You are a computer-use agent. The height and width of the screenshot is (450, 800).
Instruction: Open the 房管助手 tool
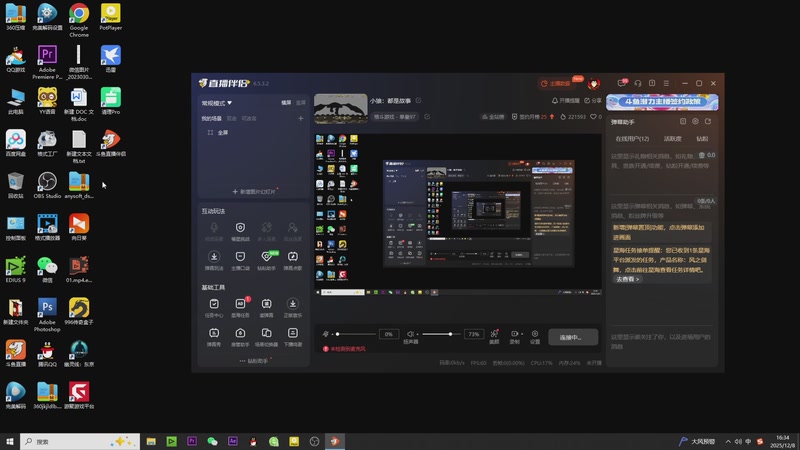click(240, 337)
